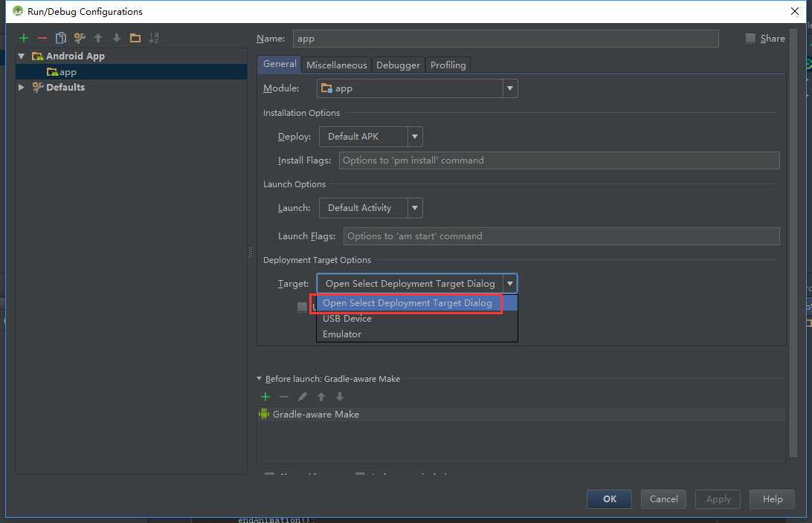Viewport: 812px width, 523px height.
Task: Choose USB Device from Target list
Action: [x=417, y=319]
